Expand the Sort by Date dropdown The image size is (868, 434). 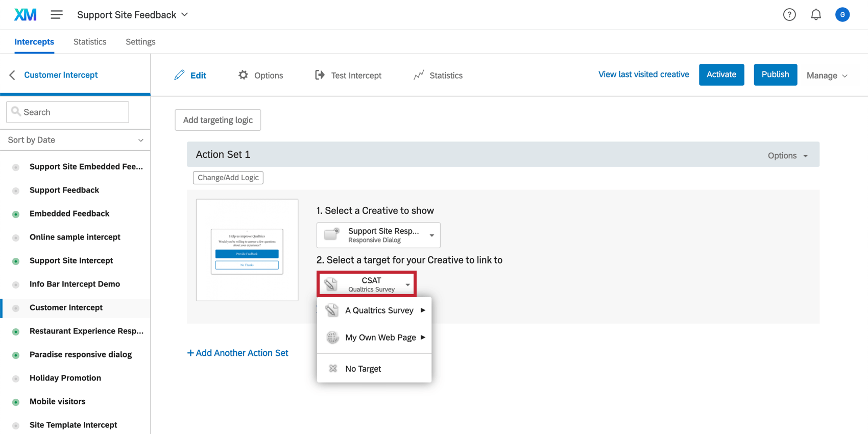point(75,140)
